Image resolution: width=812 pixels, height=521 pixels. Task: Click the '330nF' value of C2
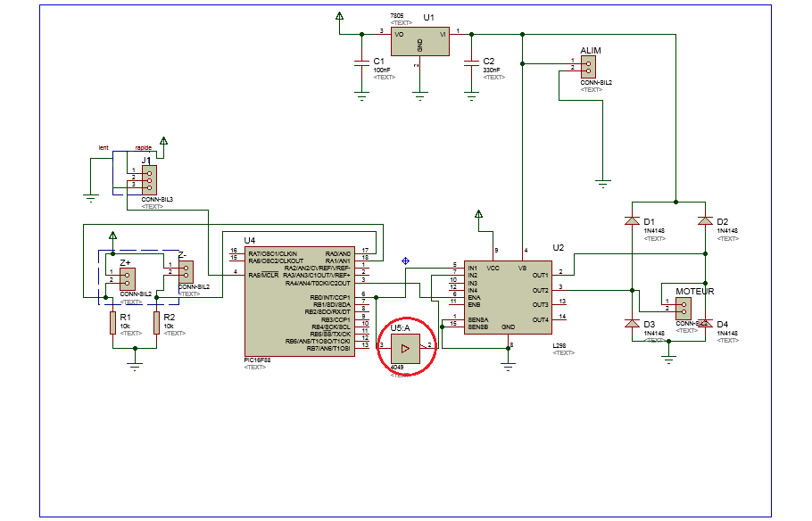(x=492, y=70)
